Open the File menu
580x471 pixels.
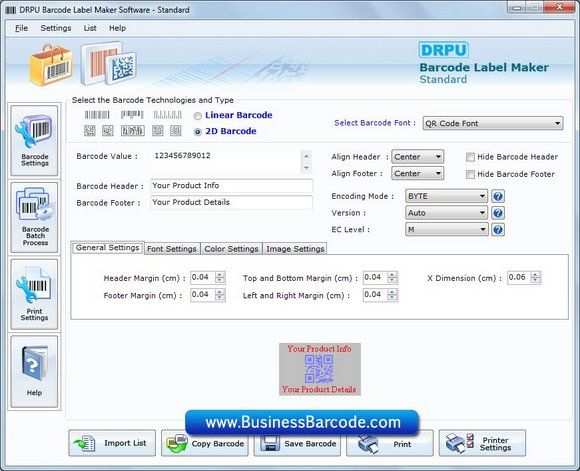(x=21, y=28)
